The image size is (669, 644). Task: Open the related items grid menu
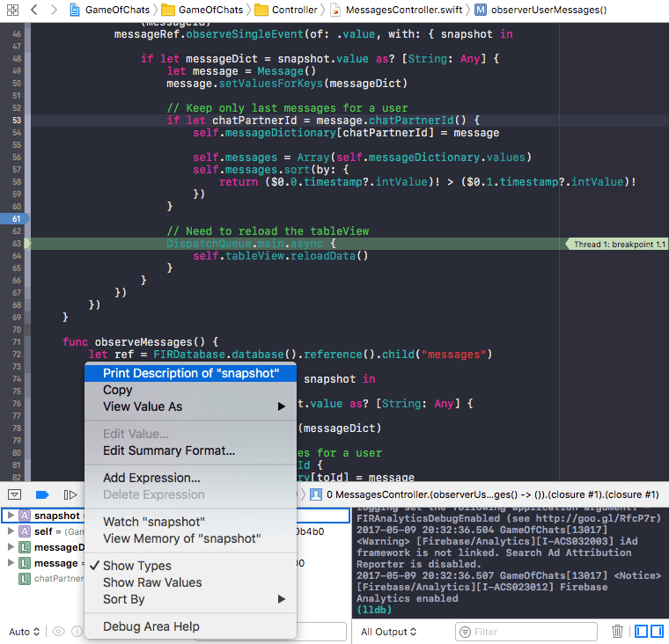pos(13,10)
